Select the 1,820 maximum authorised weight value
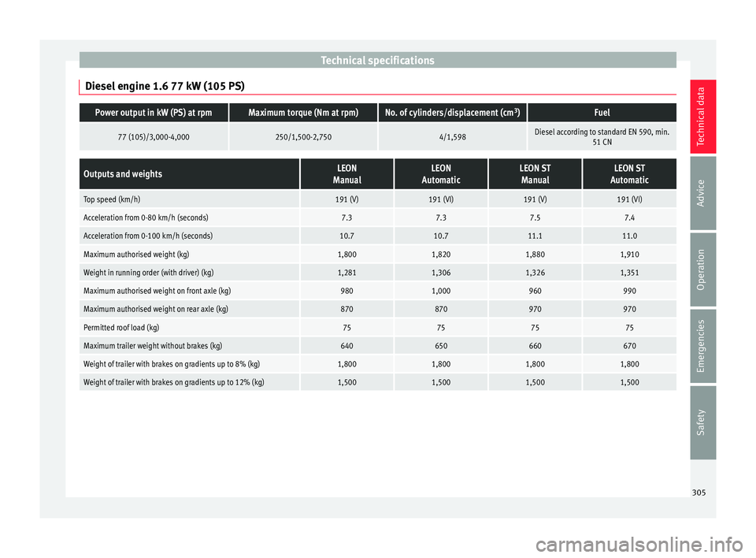Viewport: 756px width, 558px height. [441, 255]
